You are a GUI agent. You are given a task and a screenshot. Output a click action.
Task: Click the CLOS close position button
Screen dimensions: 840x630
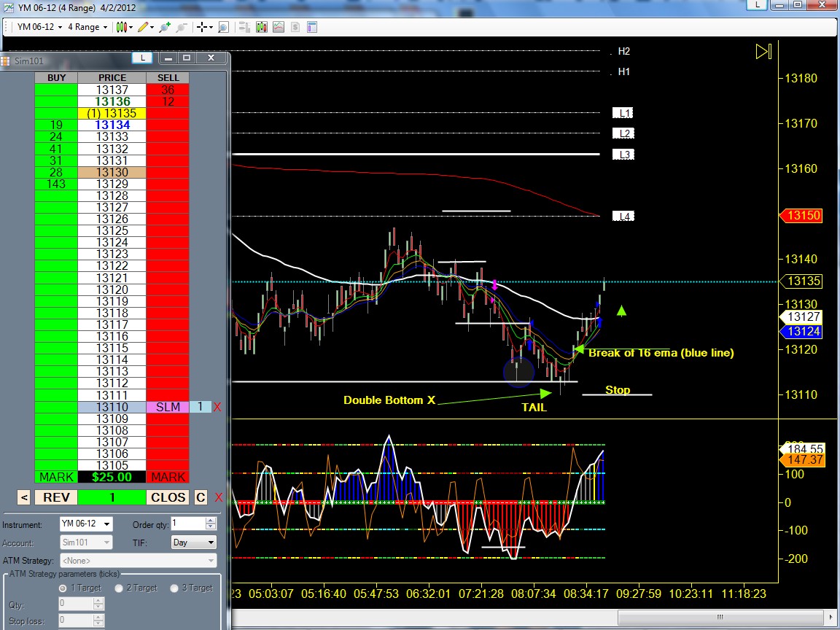[x=168, y=497]
